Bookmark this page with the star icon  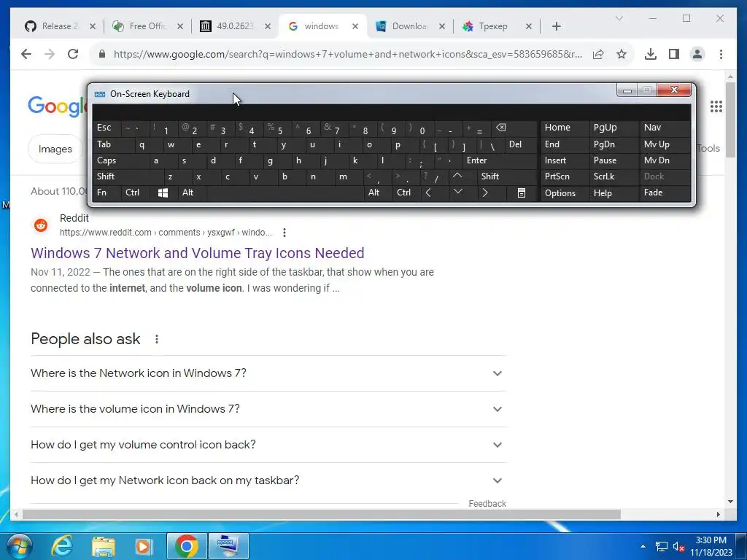(x=622, y=54)
